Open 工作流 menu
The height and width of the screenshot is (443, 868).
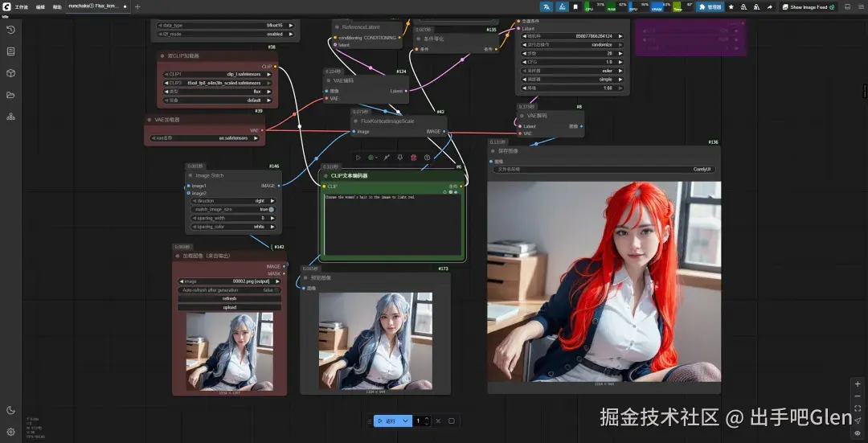(21, 6)
